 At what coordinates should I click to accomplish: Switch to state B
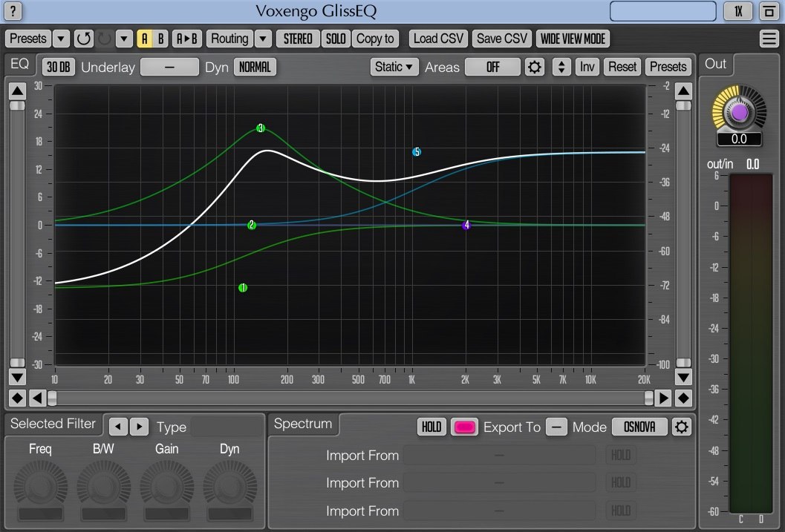(x=160, y=39)
